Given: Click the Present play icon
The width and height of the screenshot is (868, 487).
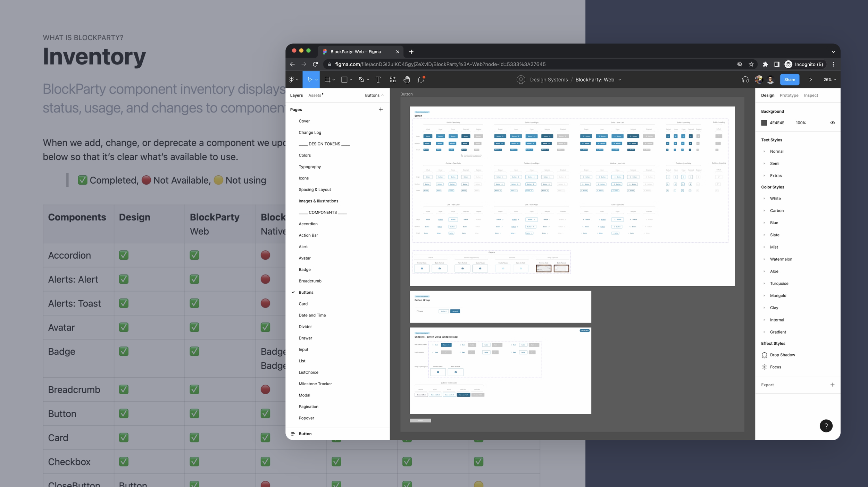Looking at the screenshot, I should tap(810, 80).
